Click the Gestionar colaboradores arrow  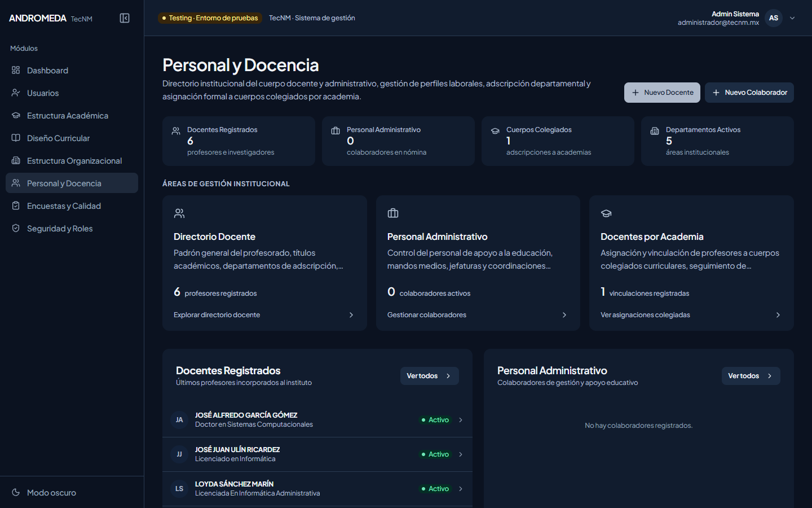[x=564, y=315]
